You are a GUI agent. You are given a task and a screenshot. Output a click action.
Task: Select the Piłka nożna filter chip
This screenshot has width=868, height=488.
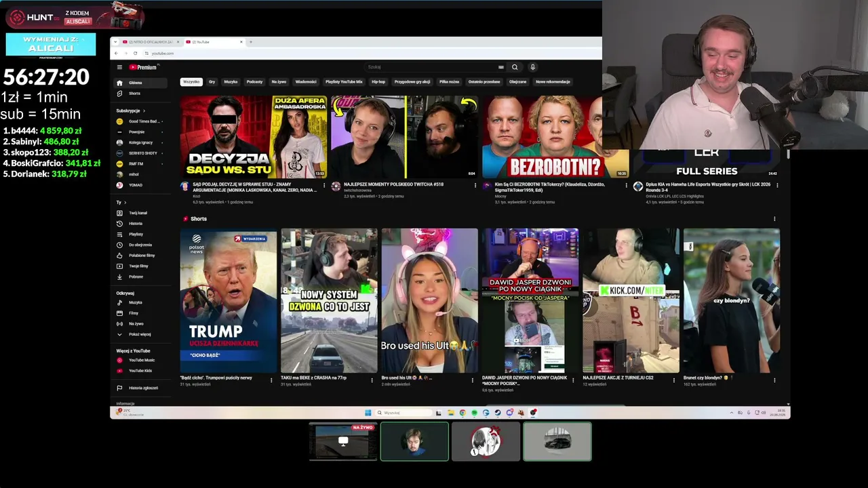tap(449, 82)
